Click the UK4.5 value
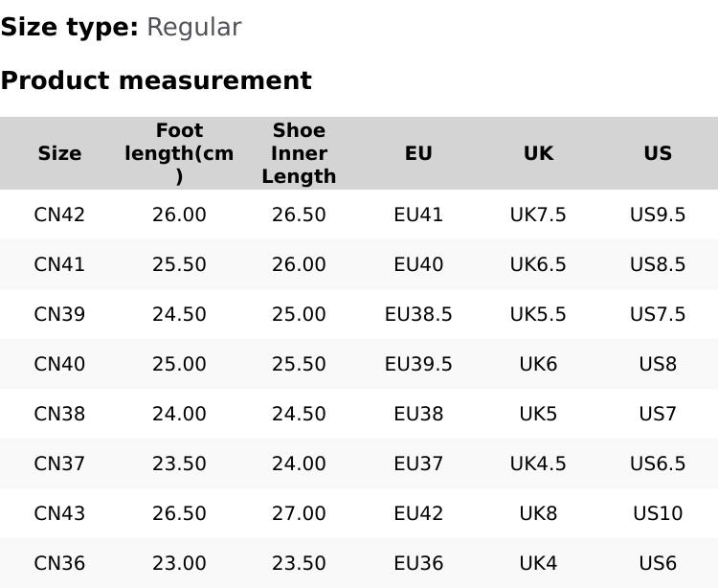This screenshot has width=718, height=588. [x=538, y=464]
